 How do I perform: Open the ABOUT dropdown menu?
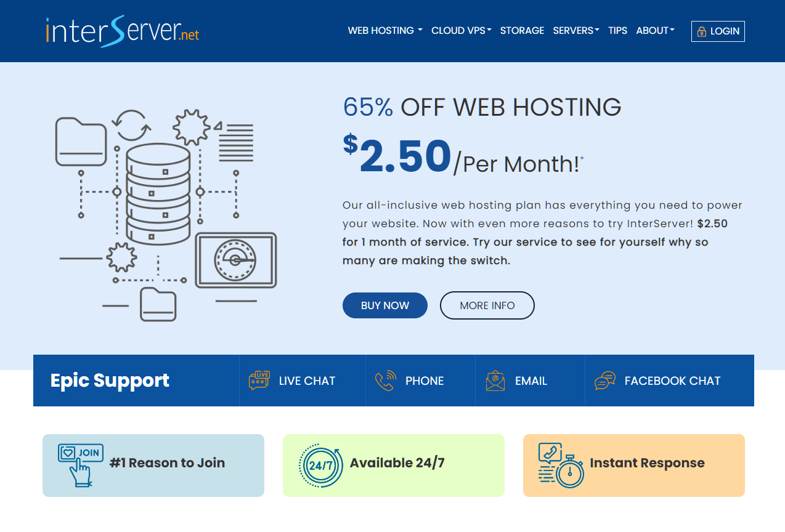(x=655, y=30)
